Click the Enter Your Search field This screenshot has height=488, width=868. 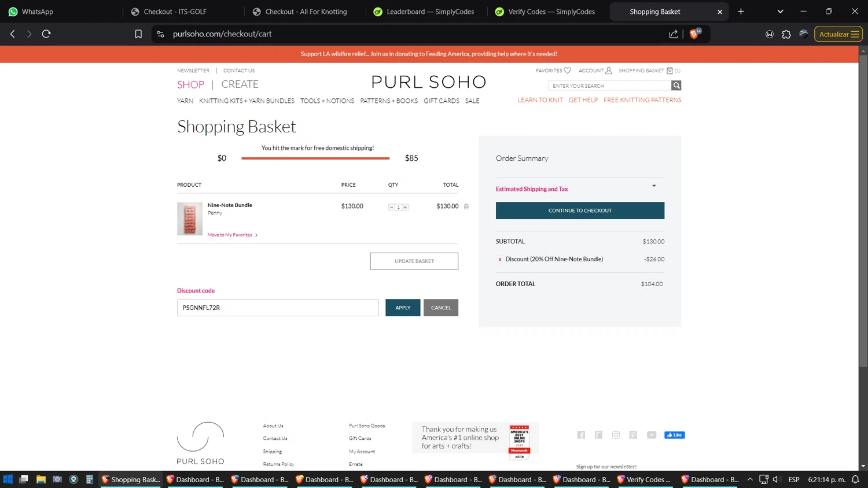point(609,86)
